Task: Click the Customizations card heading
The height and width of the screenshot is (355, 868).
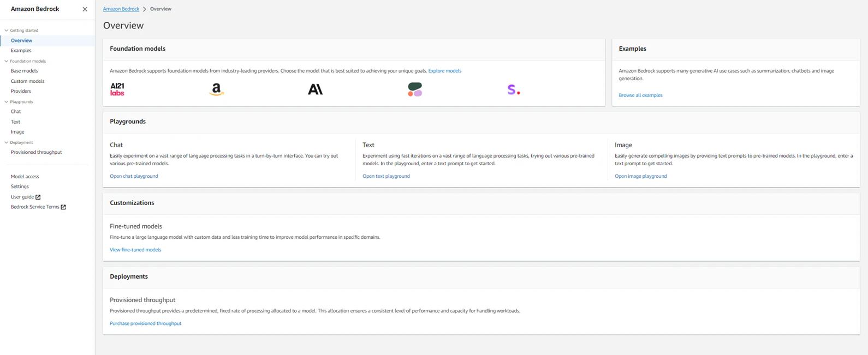Action: 132,203
